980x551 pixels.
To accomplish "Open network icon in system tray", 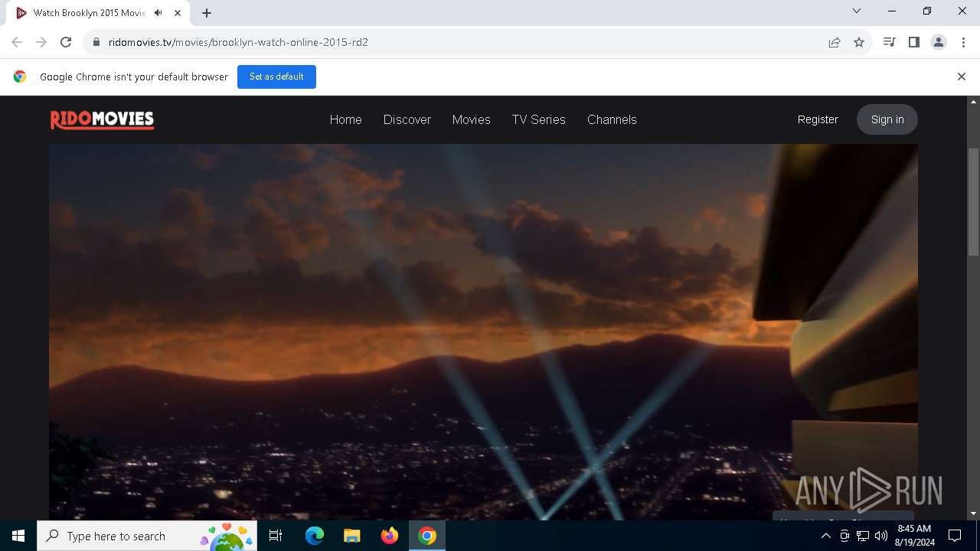I will point(863,536).
